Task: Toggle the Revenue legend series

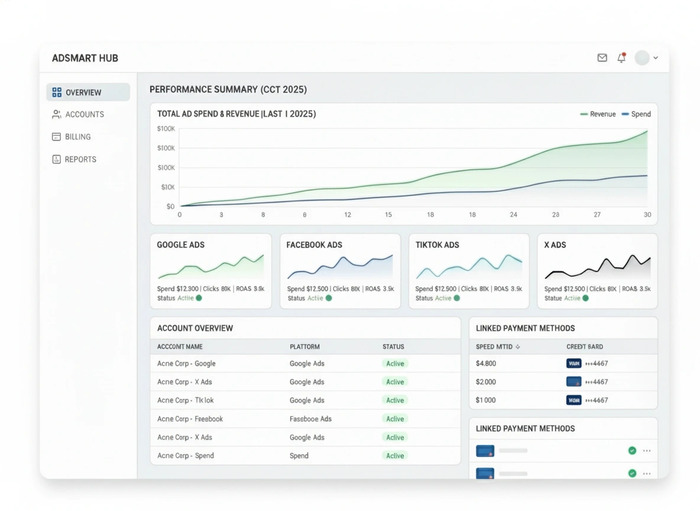Action: [598, 114]
